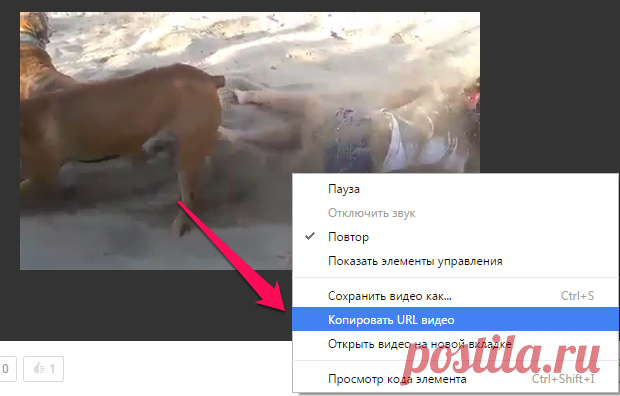Click the counter button showing 0
Screen dimensions: 620x396
click(7, 369)
